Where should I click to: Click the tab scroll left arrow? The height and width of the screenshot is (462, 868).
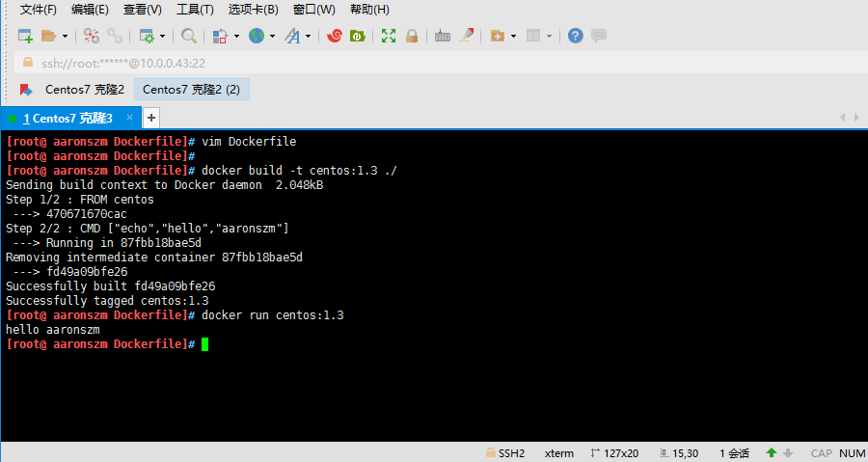pos(843,118)
